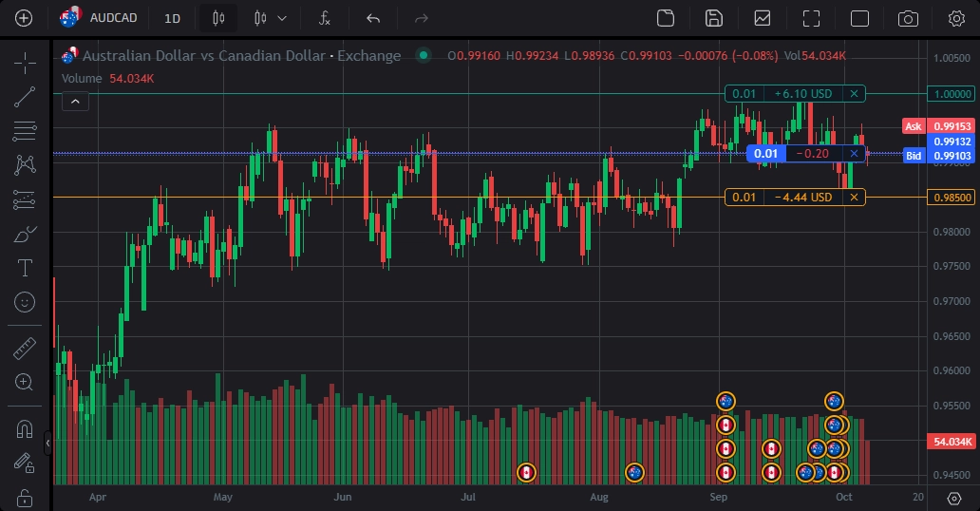This screenshot has width=980, height=511.
Task: Select the zoom in tool
Action: click(25, 382)
